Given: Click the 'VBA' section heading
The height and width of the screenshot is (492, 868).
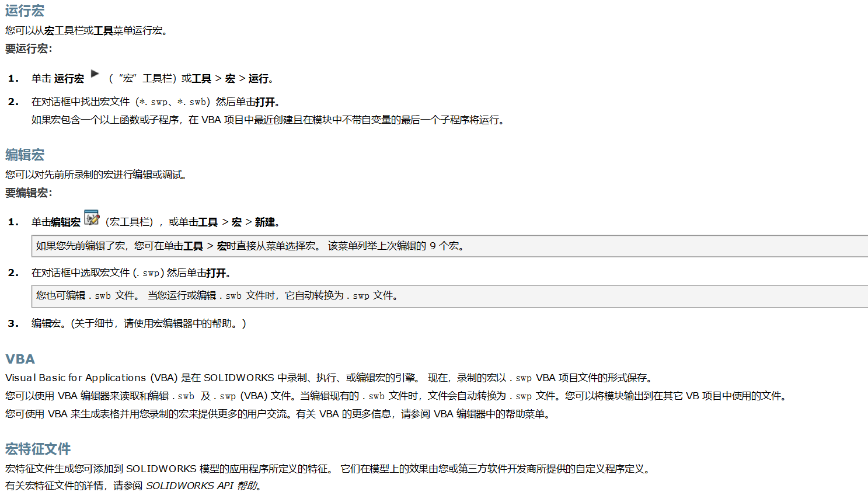Looking at the screenshot, I should (x=20, y=359).
